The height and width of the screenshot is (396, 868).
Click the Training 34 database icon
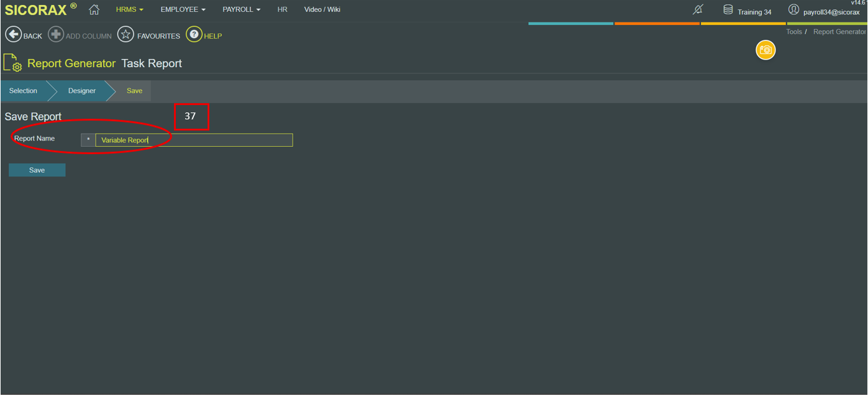coord(728,9)
